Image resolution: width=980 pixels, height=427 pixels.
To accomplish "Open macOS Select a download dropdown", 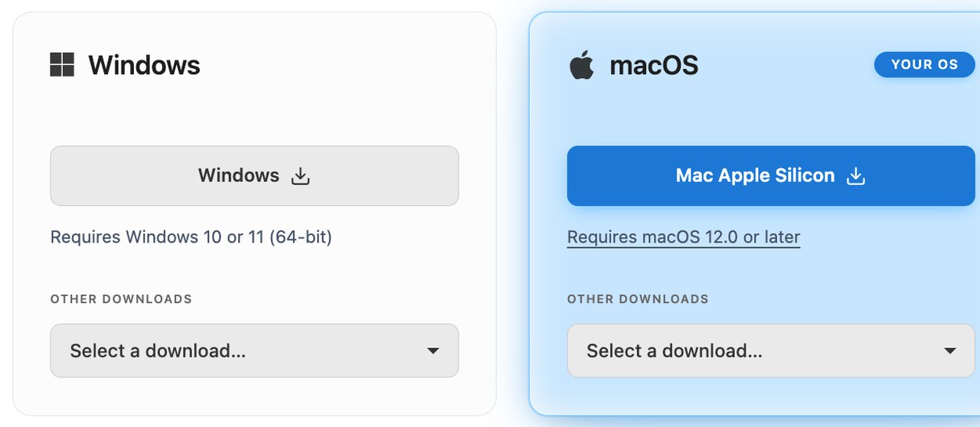I will tap(771, 350).
